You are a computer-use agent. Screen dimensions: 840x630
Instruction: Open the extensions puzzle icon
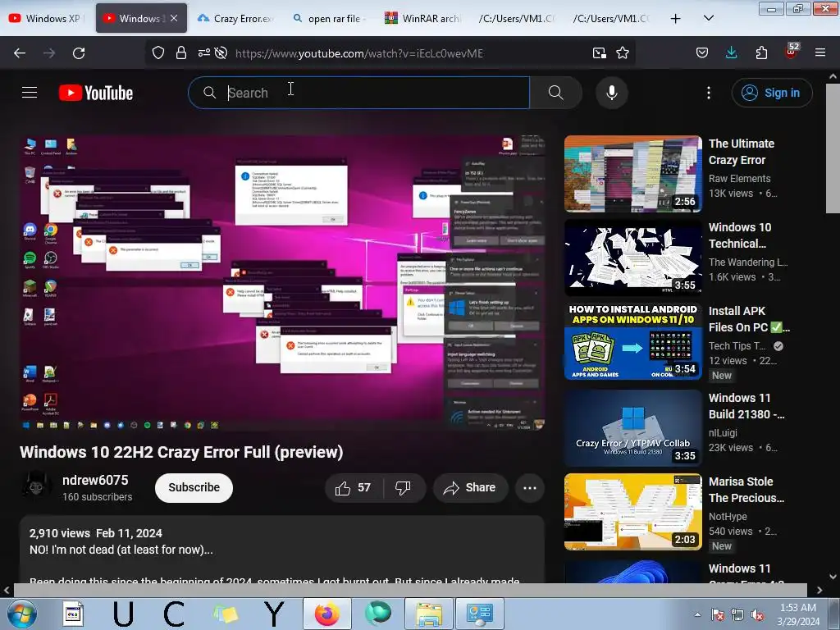click(x=761, y=53)
